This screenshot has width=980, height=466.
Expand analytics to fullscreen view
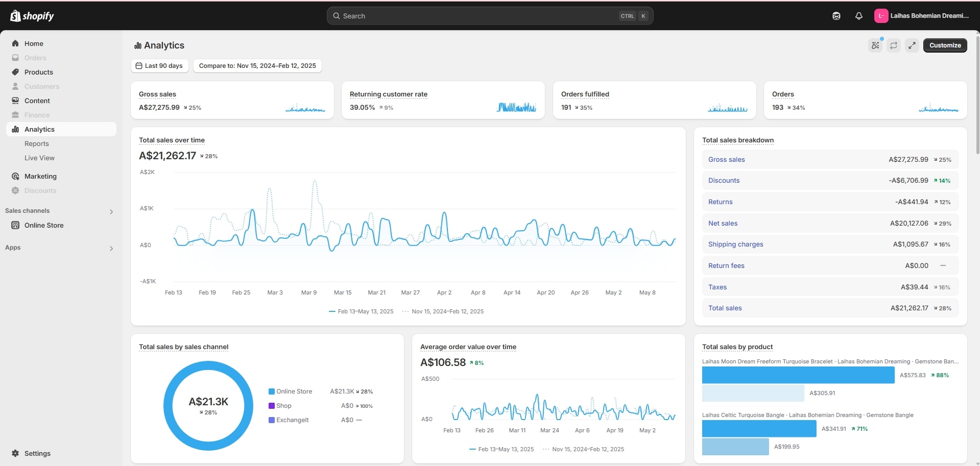(912, 45)
